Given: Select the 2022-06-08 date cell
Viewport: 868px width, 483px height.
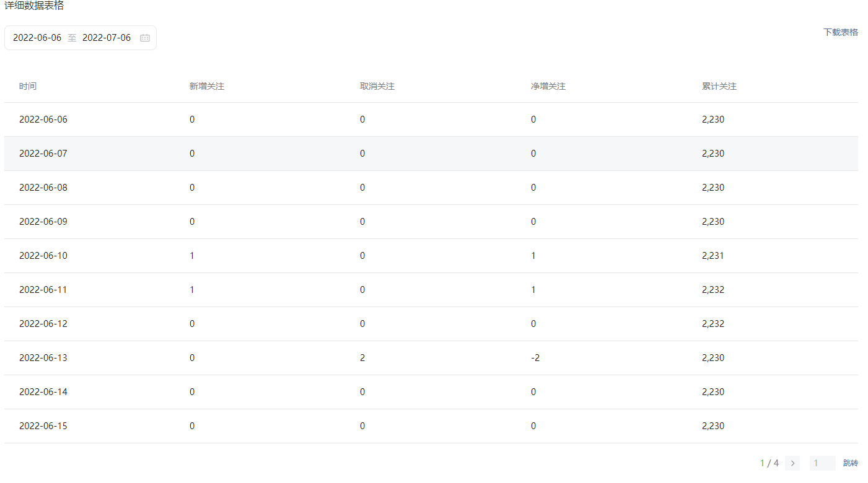Looking at the screenshot, I should [x=43, y=188].
